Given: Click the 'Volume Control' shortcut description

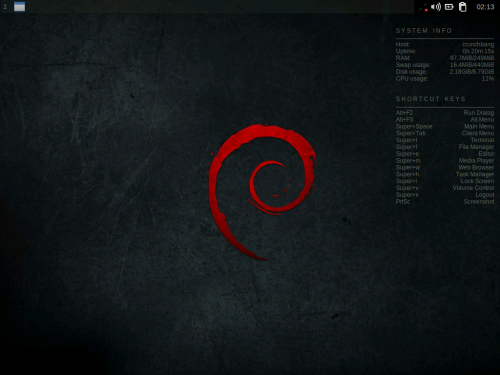Looking at the screenshot, I should [x=473, y=188].
